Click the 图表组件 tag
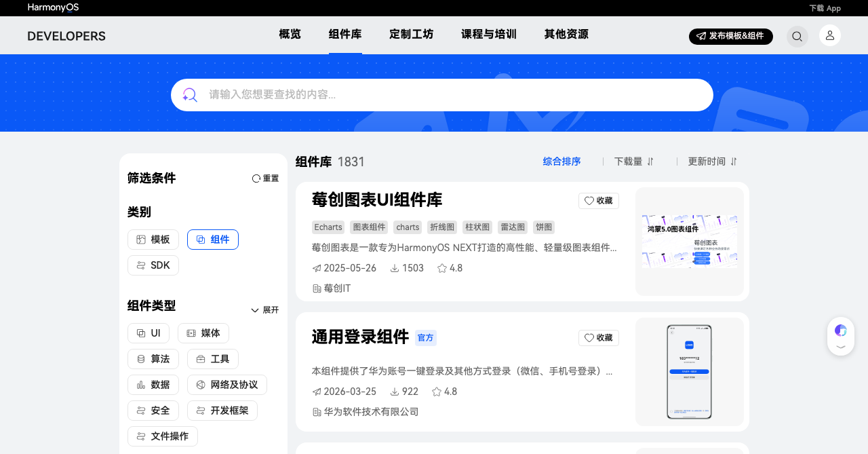 point(370,227)
